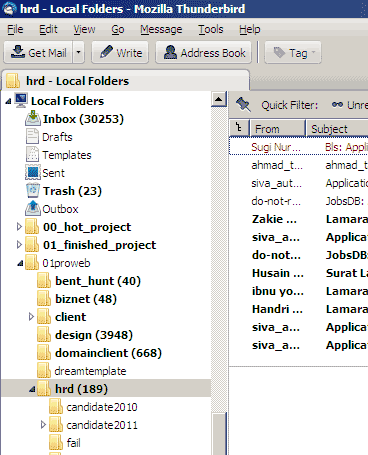
Task: Open the Tools menu
Action: coord(211,29)
